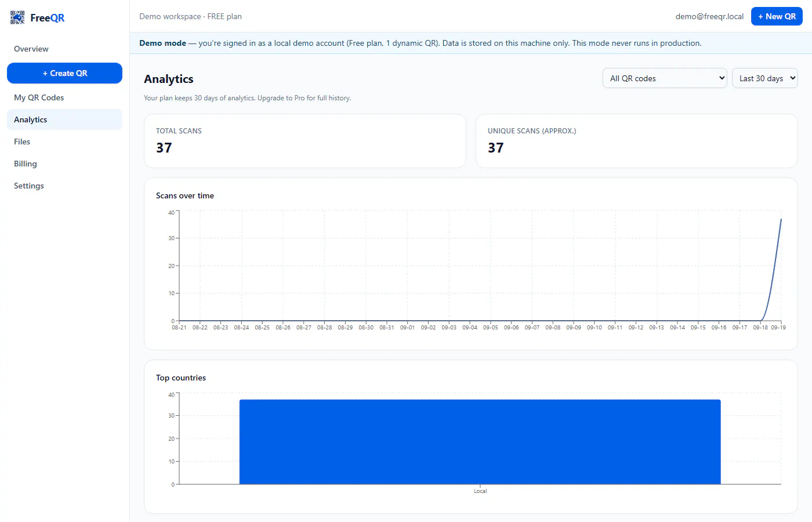
Task: Click the Unique Scans (approx.) card
Action: (637, 141)
